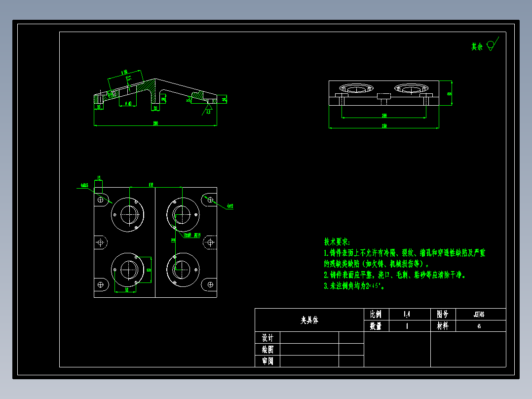Select requirement '2.铸件表面应平整' line
Screen dimensions: 532x399
(395, 275)
